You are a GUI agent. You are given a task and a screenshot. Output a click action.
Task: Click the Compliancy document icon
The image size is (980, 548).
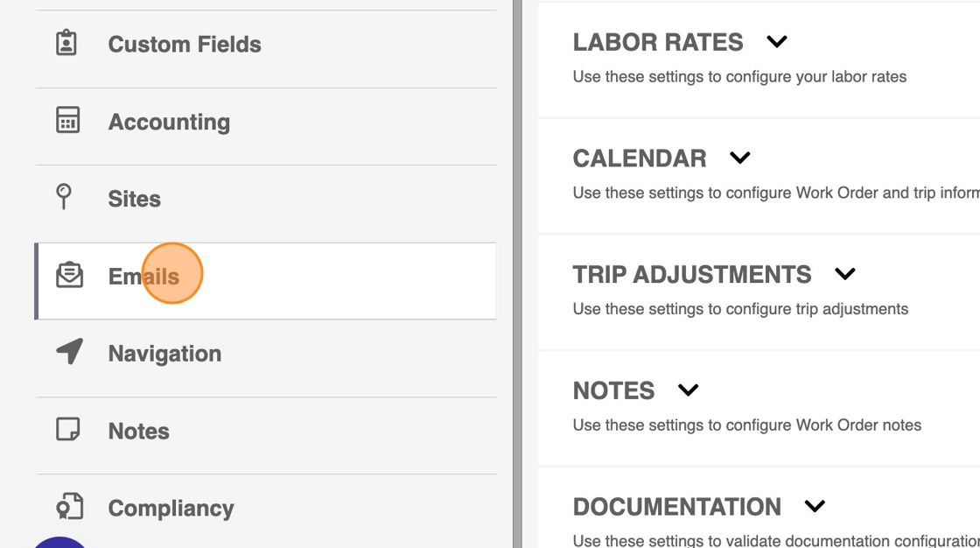pyautogui.click(x=69, y=507)
